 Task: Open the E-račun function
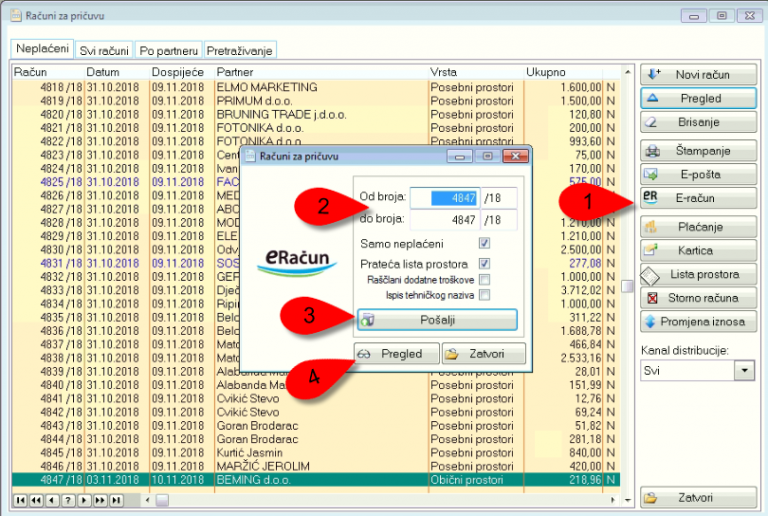click(698, 199)
